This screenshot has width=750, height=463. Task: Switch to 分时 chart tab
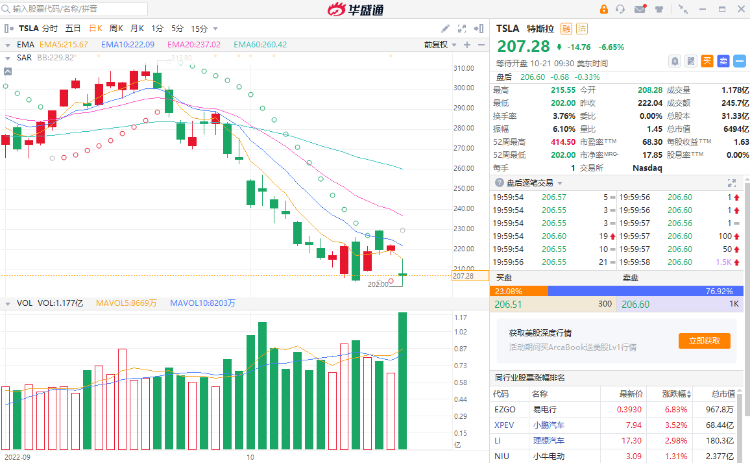(50, 29)
